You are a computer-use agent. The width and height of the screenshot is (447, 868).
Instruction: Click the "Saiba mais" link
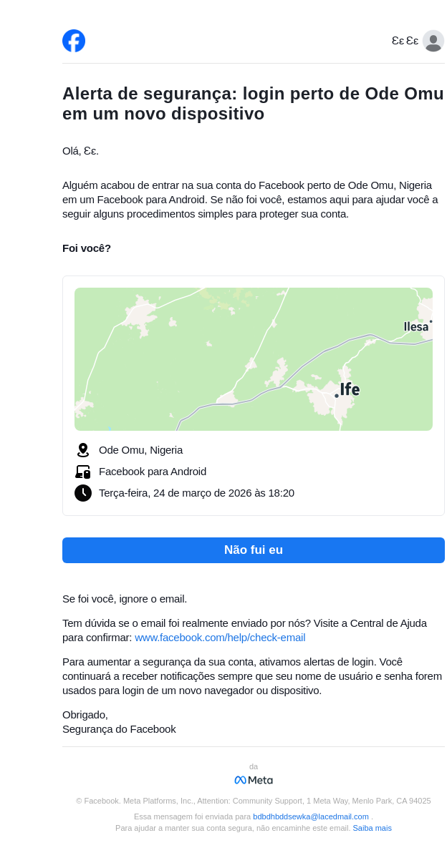372,828
